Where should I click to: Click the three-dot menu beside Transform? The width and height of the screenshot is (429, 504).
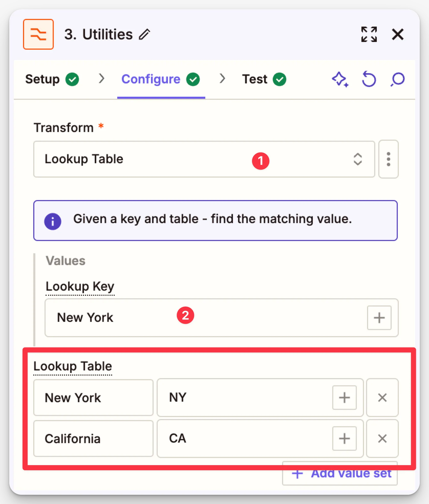pyautogui.click(x=388, y=159)
